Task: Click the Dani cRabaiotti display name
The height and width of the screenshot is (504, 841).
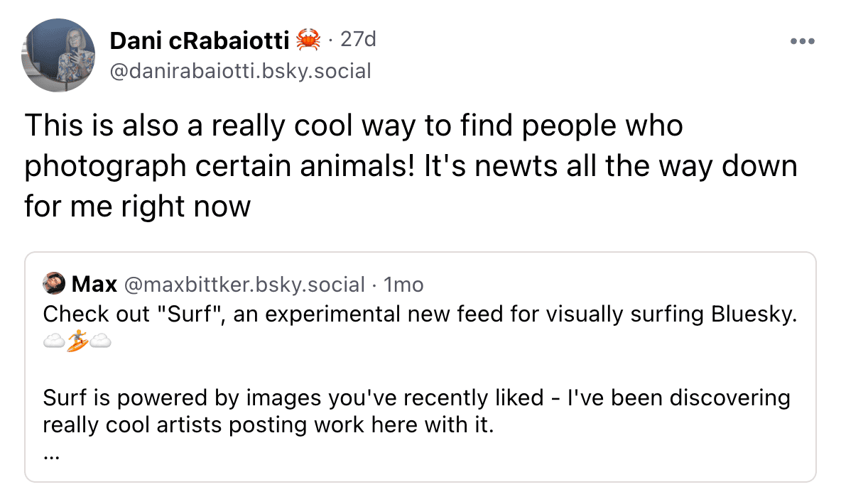Action: pos(199,41)
